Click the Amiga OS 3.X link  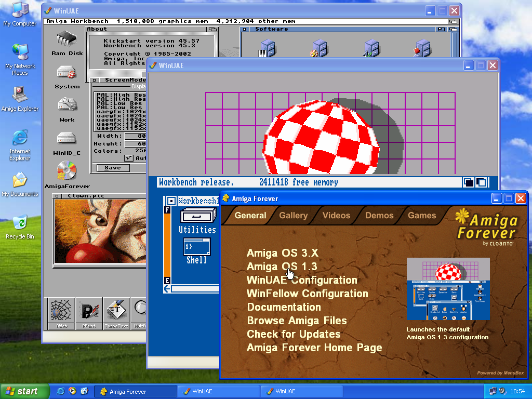coord(282,253)
